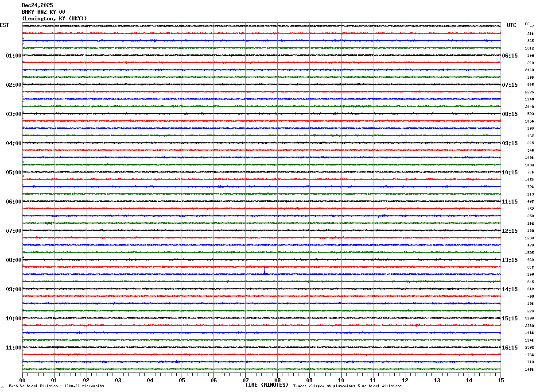Image resolution: width=536 pixels, height=392 pixels.
Task: Select the 11:00 EST hour label
Action: tap(14, 348)
